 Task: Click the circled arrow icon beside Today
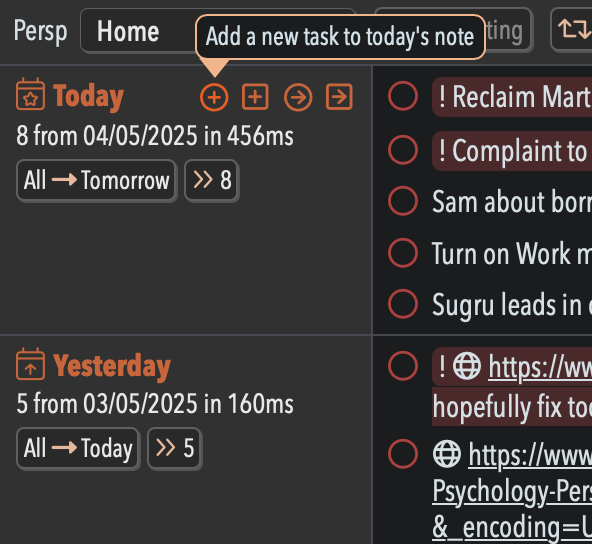[298, 97]
